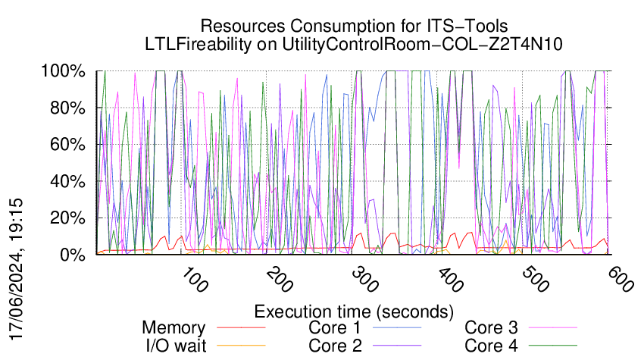Image resolution: width=644 pixels, height=360 pixels.
Task: Click the green Core 4 legend line sample
Action: [x=553, y=346]
